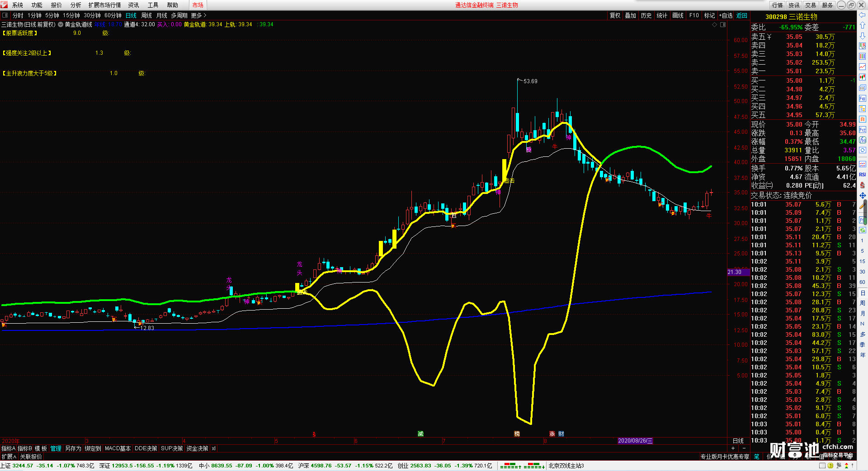Screen dimensions: 868x471
Task: Click the 关联报价 tab at bottom
Action: point(31,457)
